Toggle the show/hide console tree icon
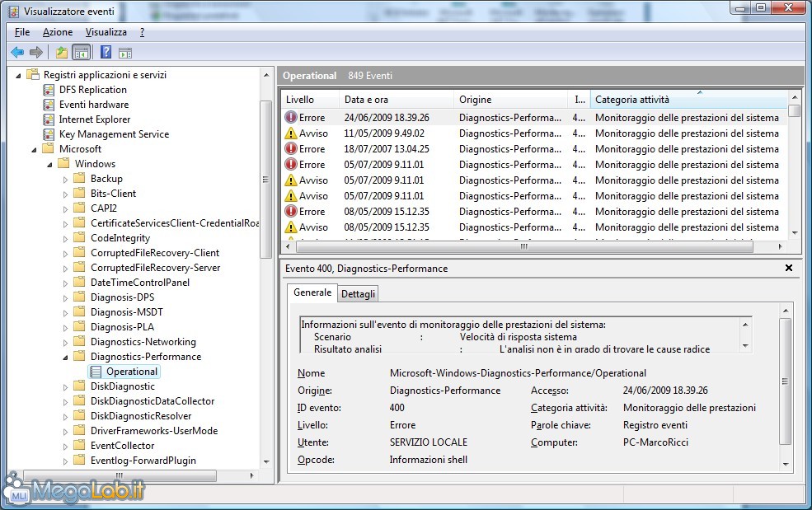The image size is (812, 510). pos(82,52)
